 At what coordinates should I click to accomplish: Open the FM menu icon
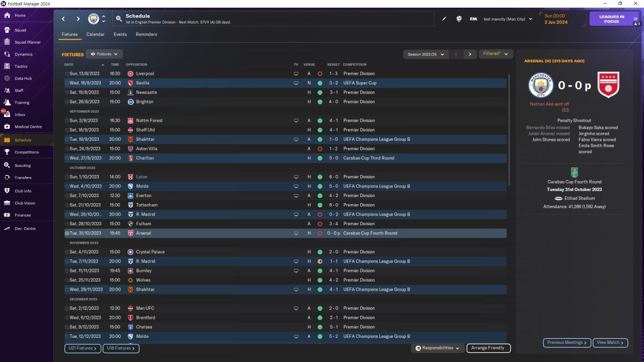pyautogui.click(x=473, y=19)
